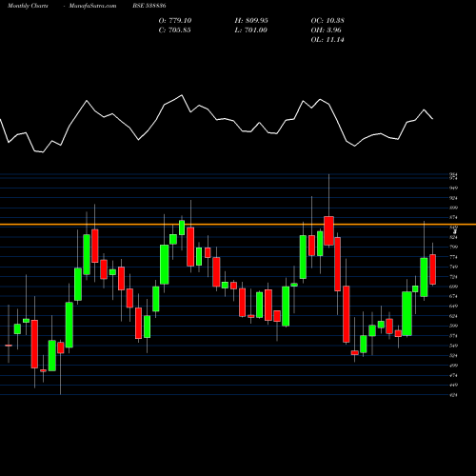Click the 799 price axis label

point(454,247)
